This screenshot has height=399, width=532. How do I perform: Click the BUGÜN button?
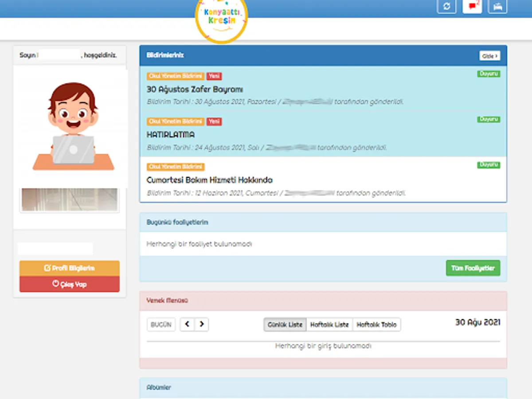click(161, 325)
